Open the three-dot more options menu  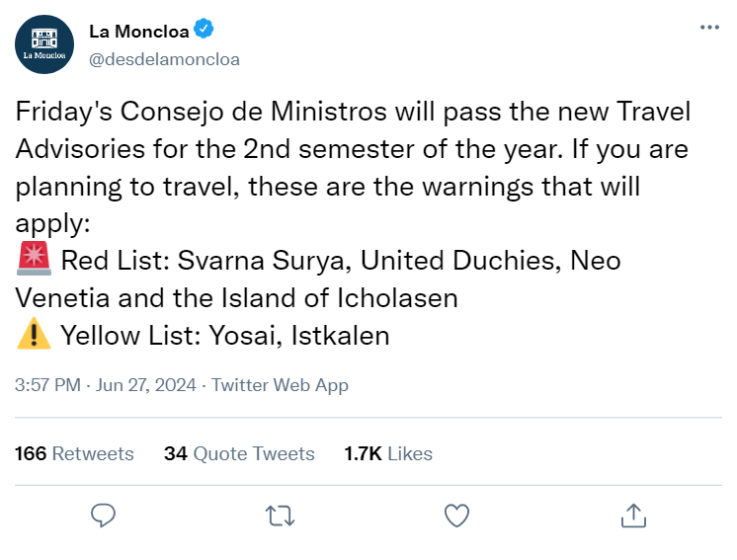coord(709,28)
